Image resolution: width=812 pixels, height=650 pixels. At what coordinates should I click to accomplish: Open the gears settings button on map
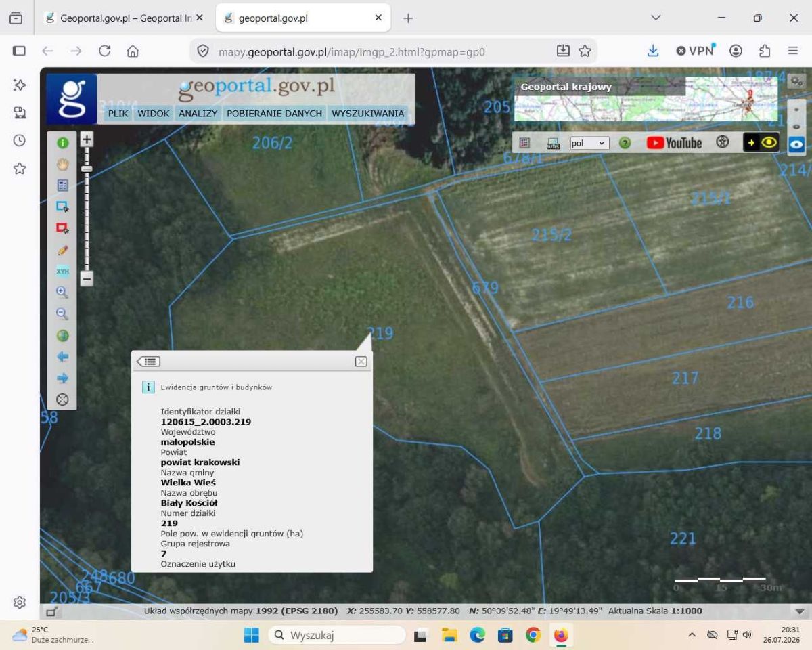tap(796, 81)
